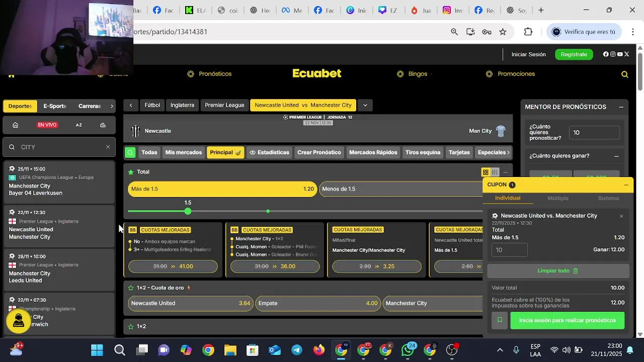
Task: Open Ecuabet Facebook social icon
Action: point(606,54)
